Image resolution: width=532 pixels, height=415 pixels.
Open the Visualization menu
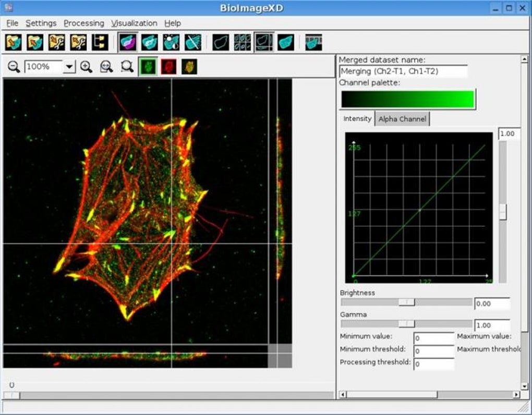134,23
